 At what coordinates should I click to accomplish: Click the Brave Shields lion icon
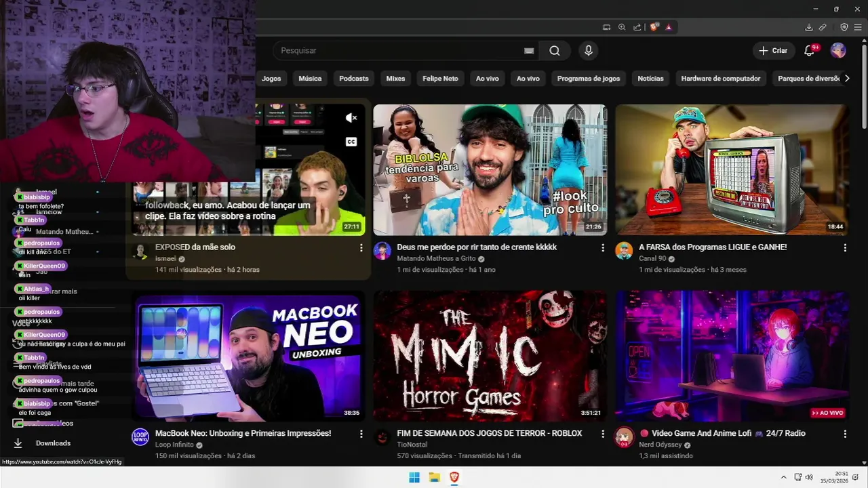click(x=654, y=27)
